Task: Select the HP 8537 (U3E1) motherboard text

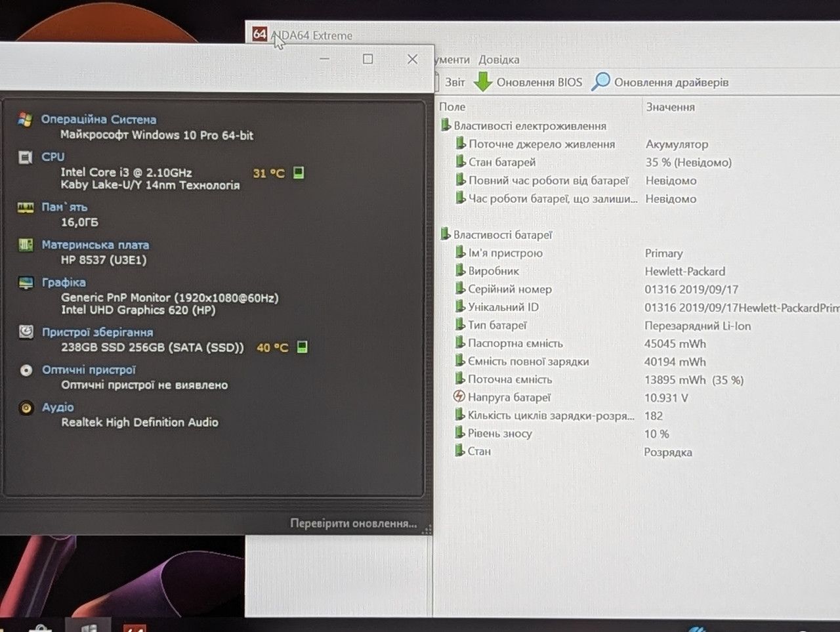Action: 104,260
